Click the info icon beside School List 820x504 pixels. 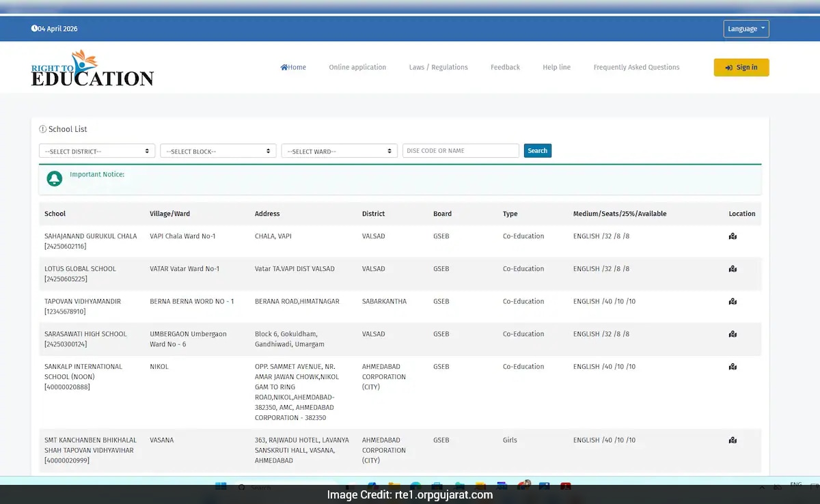pyautogui.click(x=42, y=129)
